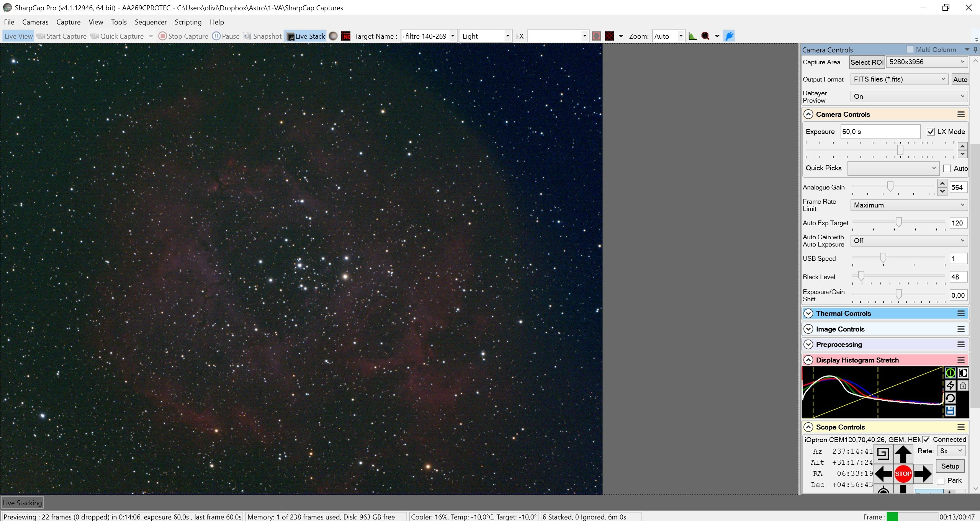Click the red magnifier focus tool icon

pos(705,36)
